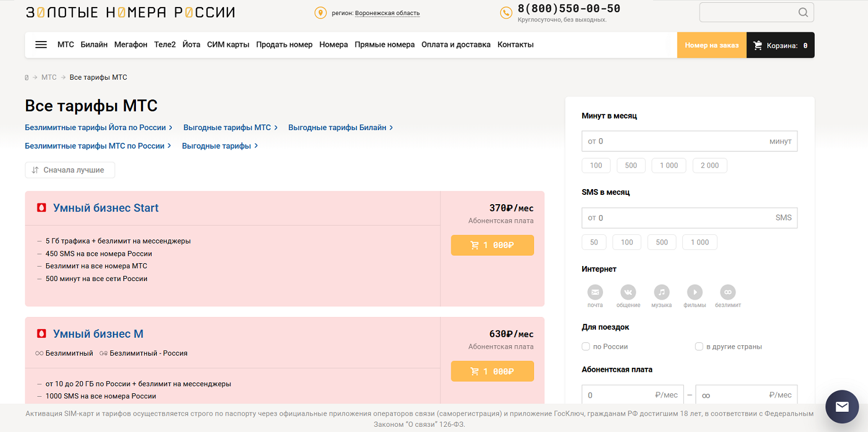Open Номера menu item
The width and height of the screenshot is (868, 432).
pyautogui.click(x=334, y=45)
